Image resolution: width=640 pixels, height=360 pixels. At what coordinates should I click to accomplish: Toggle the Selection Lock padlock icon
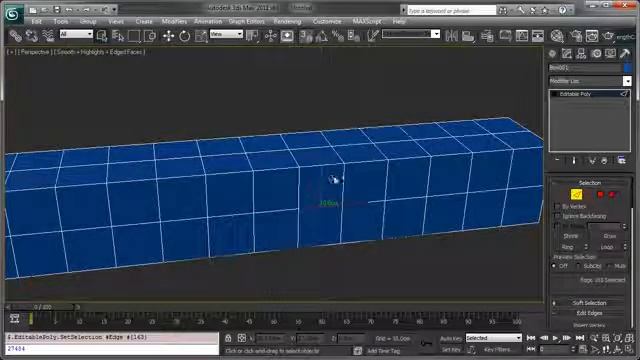[x=228, y=338]
